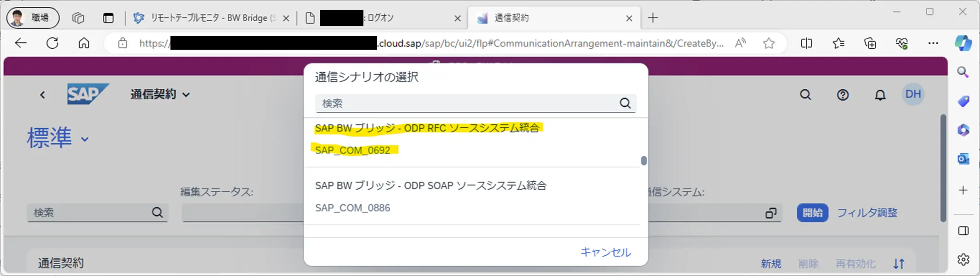Navigate back with the SAP shell arrow
980x276 pixels.
42,95
